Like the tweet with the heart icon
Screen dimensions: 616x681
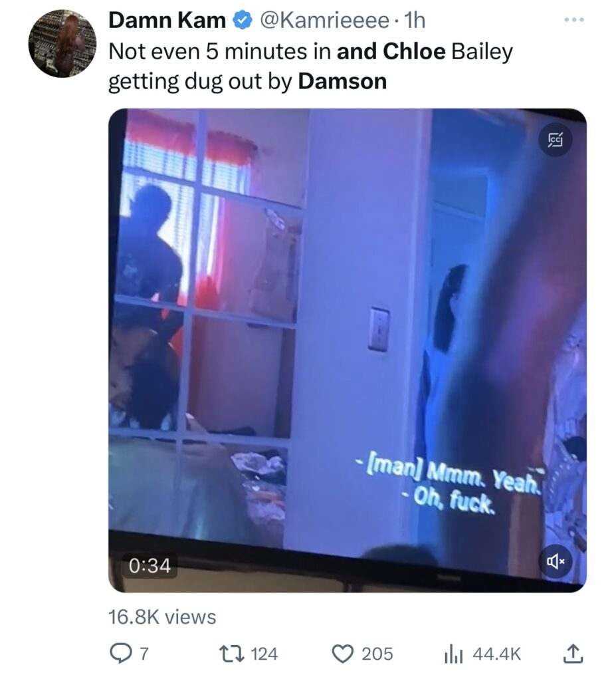pos(342,654)
